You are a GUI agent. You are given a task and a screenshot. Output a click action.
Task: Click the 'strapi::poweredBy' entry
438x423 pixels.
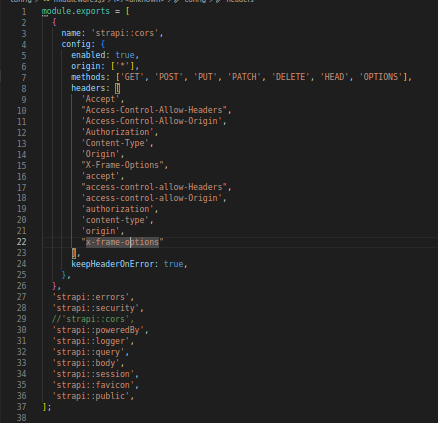(x=98, y=330)
